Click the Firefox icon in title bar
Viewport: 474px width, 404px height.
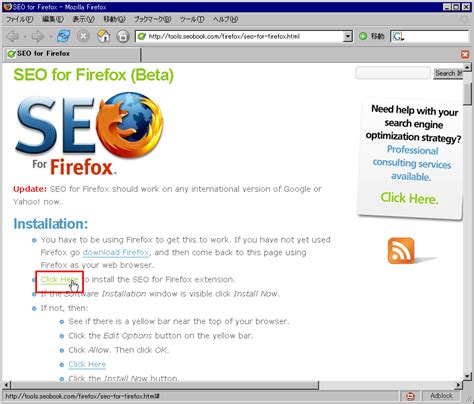[7, 7]
